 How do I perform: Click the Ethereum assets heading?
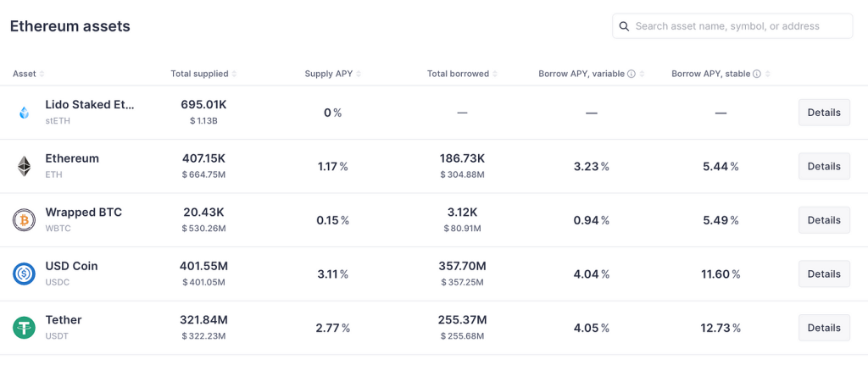point(70,26)
